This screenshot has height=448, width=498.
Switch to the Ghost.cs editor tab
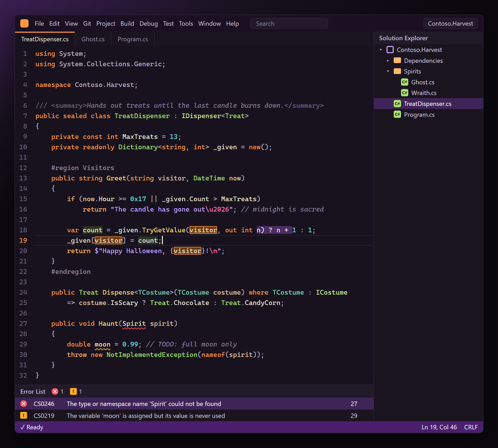(93, 39)
